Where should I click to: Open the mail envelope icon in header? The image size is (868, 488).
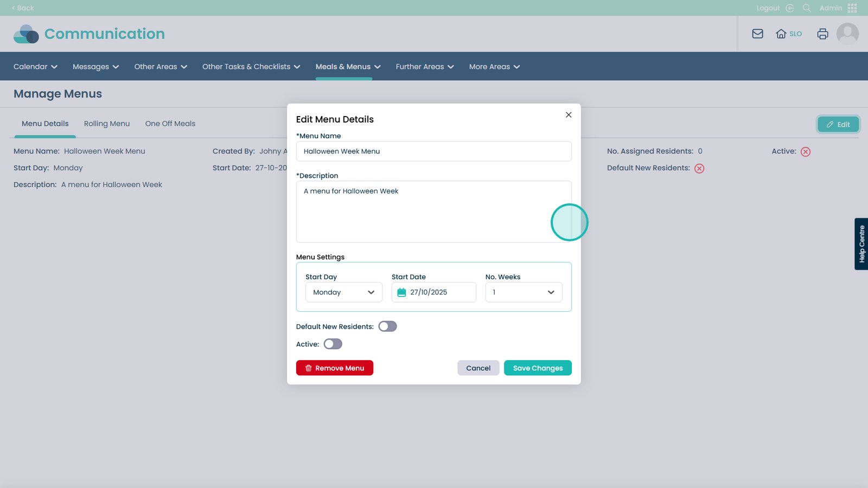[x=757, y=34]
